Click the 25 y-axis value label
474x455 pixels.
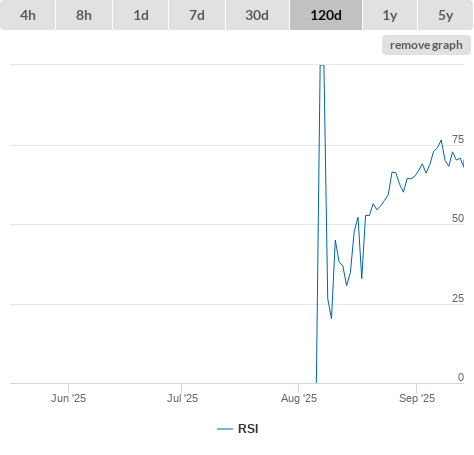point(458,298)
